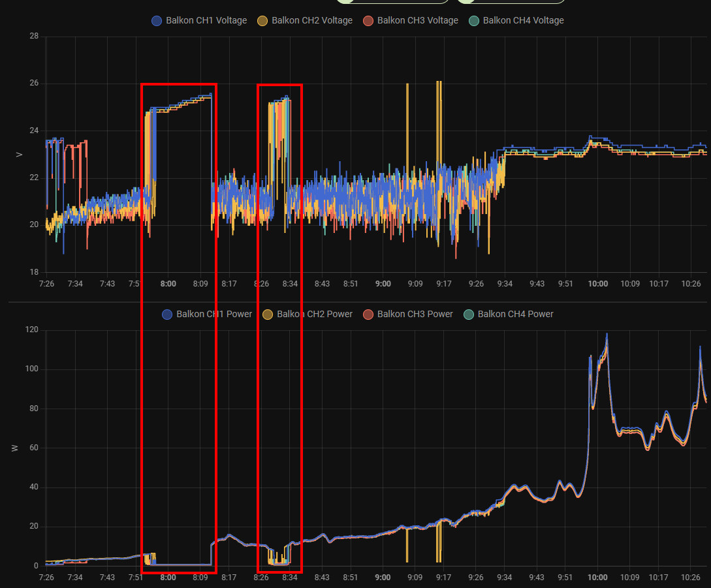This screenshot has height=588, width=711.
Task: Click the 10:00 tick on voltage chart axis
Action: coord(597,284)
